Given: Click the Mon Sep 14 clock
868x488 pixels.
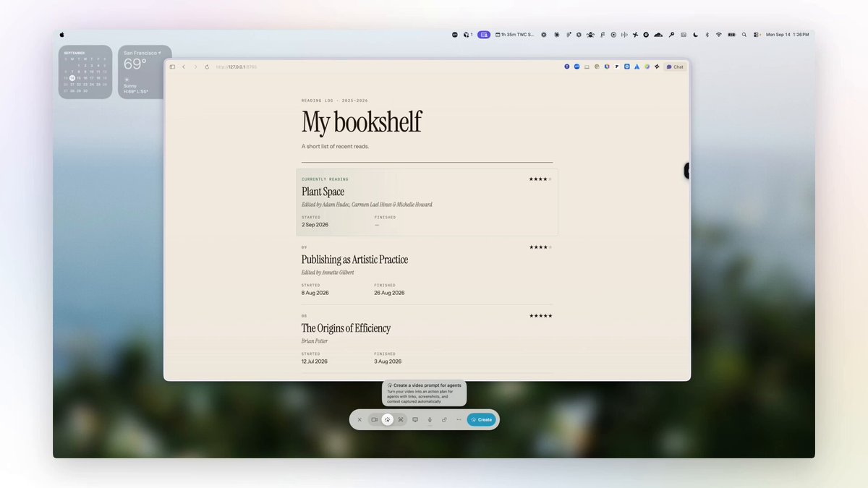Looking at the screenshot, I should (x=787, y=34).
